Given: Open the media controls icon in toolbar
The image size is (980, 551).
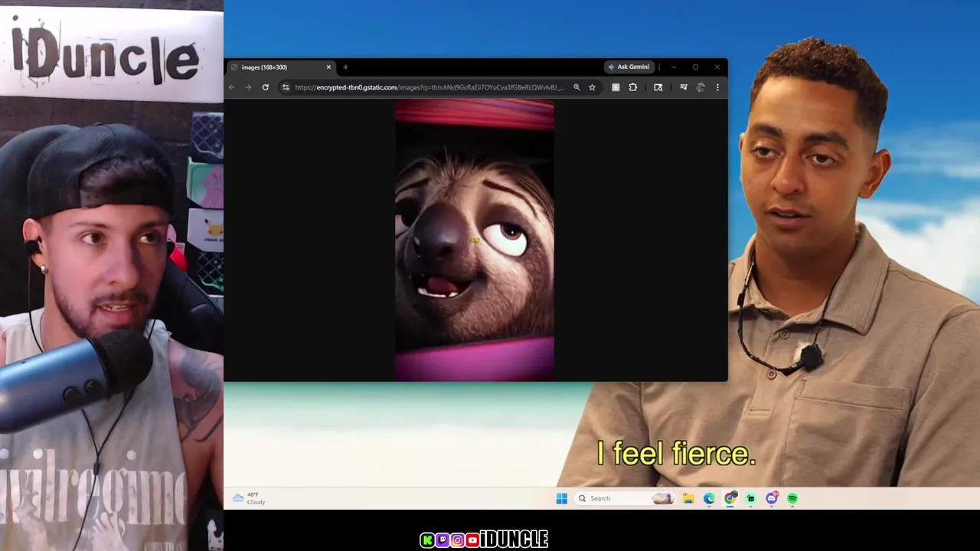Looking at the screenshot, I should [684, 87].
